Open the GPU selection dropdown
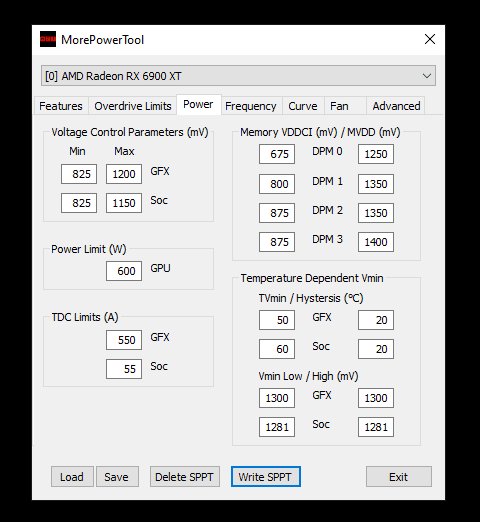Viewport: 480px width, 522px height. [x=238, y=76]
